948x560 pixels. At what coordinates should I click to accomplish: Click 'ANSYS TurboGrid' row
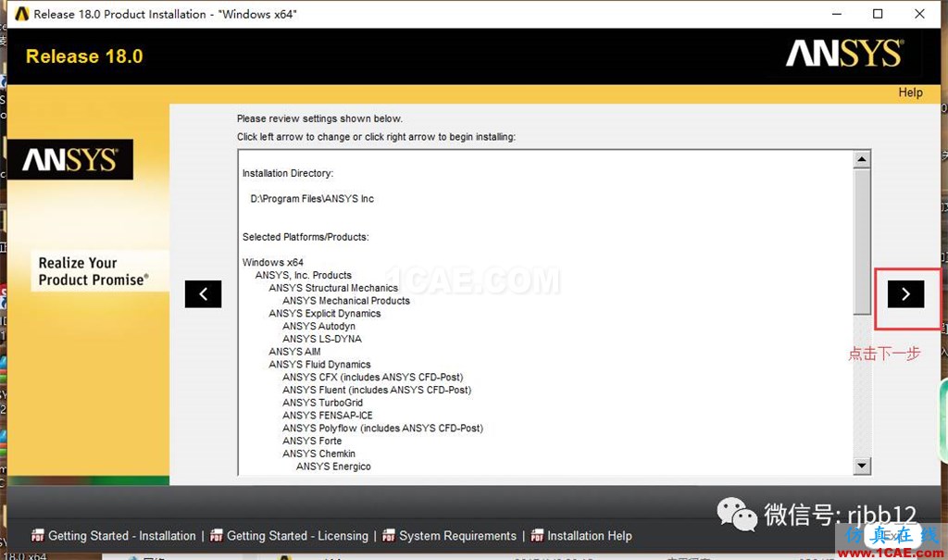(322, 402)
